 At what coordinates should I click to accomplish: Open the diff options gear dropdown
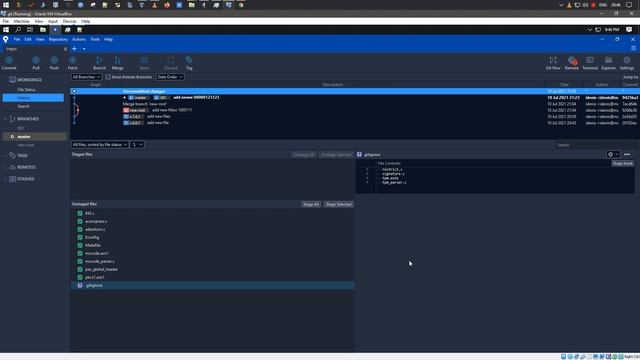[613, 154]
